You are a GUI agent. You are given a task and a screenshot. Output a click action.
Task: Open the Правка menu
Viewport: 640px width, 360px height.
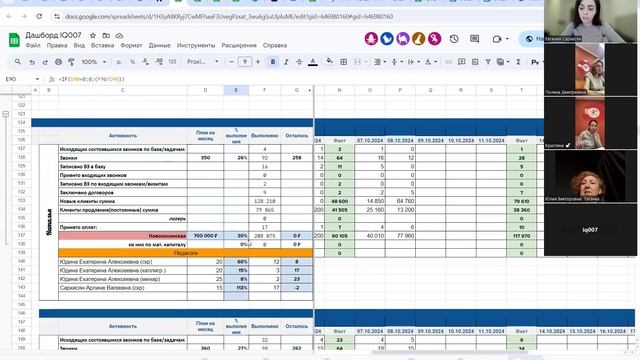click(x=57, y=45)
